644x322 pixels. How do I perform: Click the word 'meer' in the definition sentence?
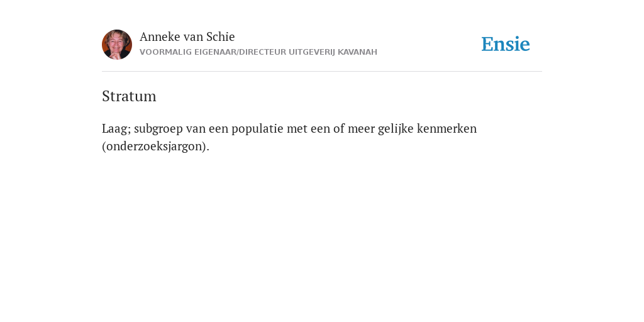point(361,128)
